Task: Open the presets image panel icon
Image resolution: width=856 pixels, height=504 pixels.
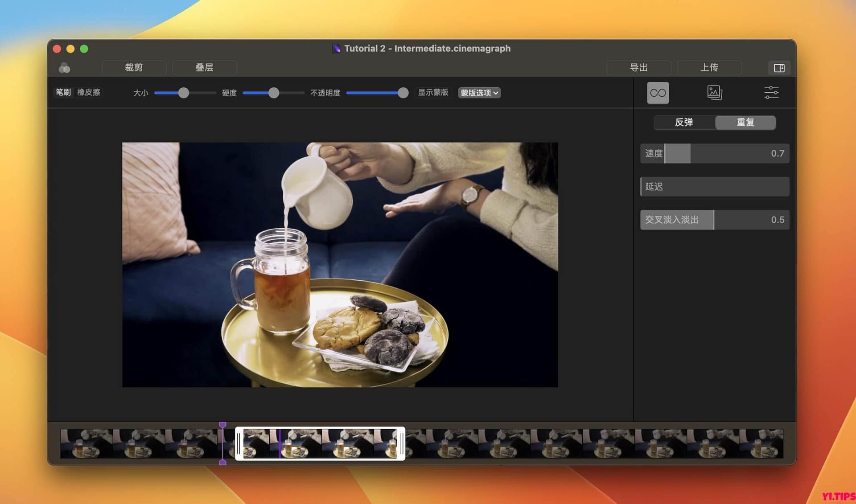Action: click(714, 93)
